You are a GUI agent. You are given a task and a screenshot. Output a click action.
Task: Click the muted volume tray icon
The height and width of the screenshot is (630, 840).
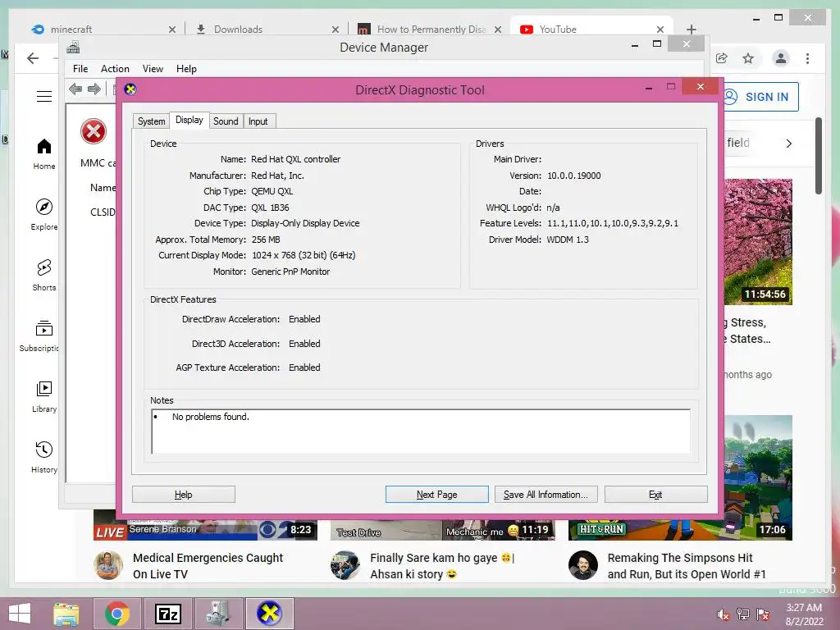[x=724, y=614]
